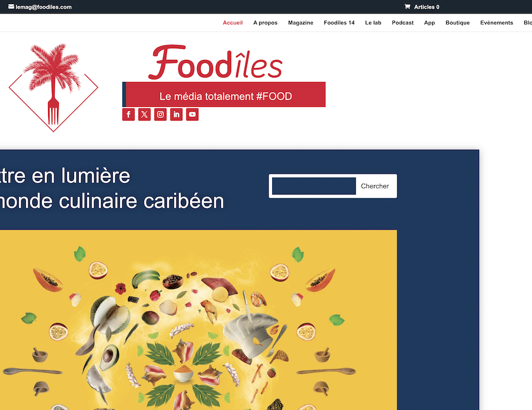Open the App menu item
The height and width of the screenshot is (410, 532).
[x=429, y=23]
